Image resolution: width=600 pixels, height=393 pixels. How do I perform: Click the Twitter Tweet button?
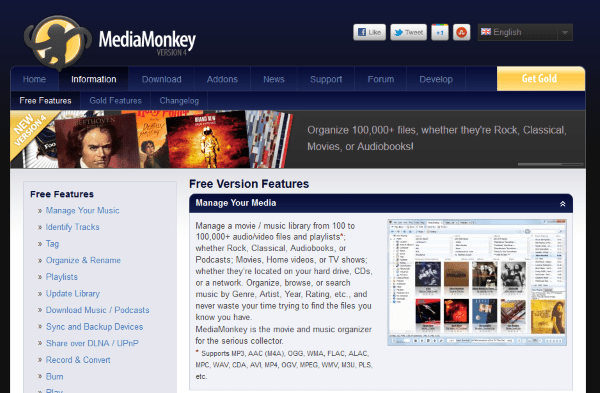click(408, 33)
